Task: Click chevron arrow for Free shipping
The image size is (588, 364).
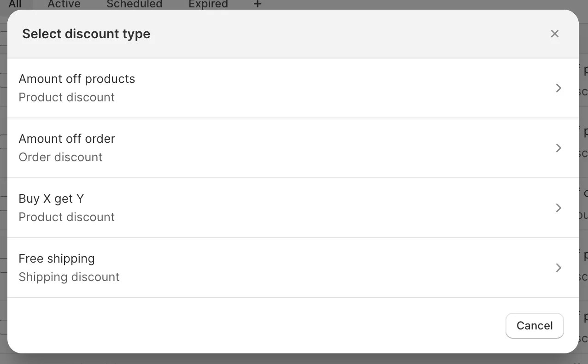Action: [x=559, y=268]
